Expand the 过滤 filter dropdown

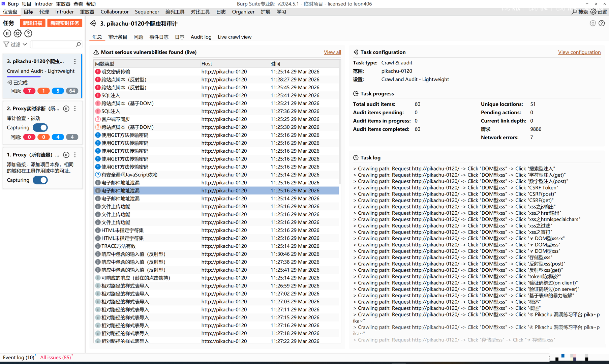tap(25, 44)
